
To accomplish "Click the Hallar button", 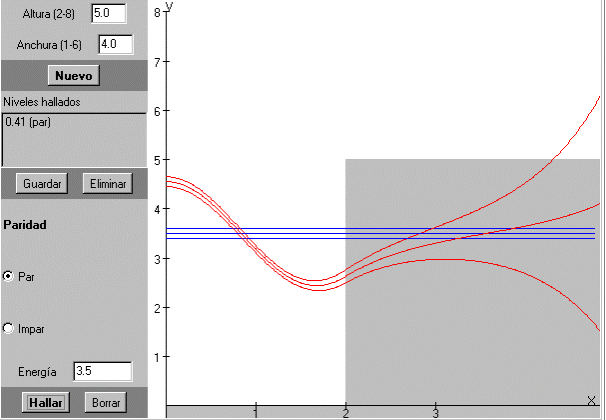I will 46,403.
